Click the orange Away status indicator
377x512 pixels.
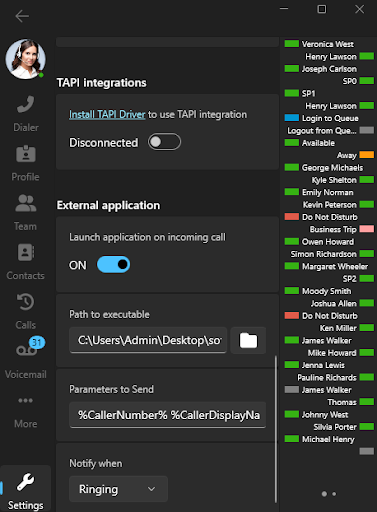tap(367, 155)
